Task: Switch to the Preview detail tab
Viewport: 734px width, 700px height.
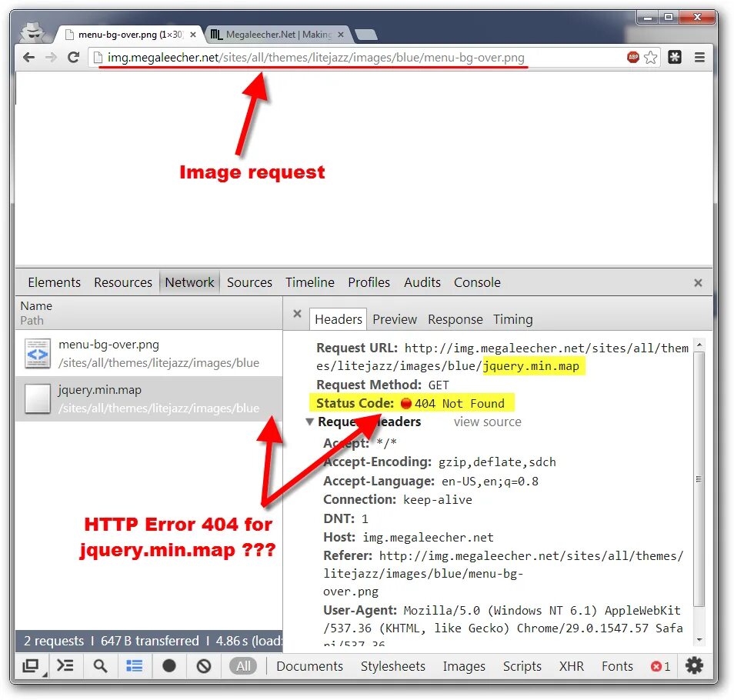Action: 395,319
